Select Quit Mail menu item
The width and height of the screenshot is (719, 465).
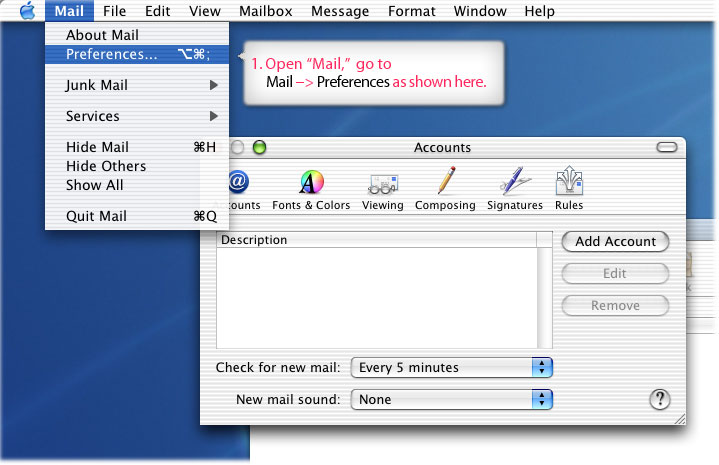tap(96, 216)
